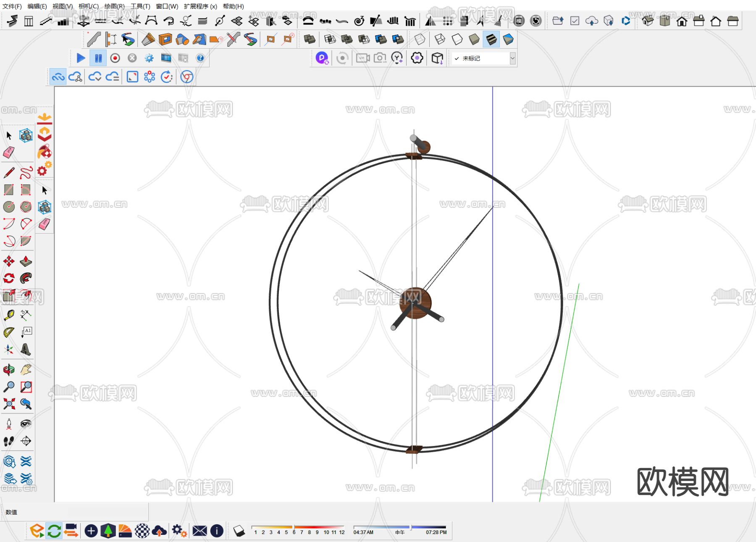This screenshot has height=542, width=756.
Task: Toggle the Pause button in animation toolbar
Action: tap(98, 58)
